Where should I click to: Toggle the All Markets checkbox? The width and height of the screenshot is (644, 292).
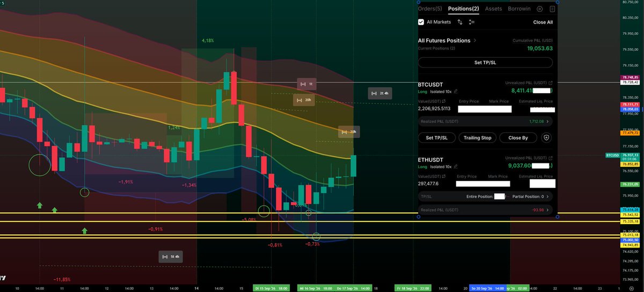[x=421, y=22]
